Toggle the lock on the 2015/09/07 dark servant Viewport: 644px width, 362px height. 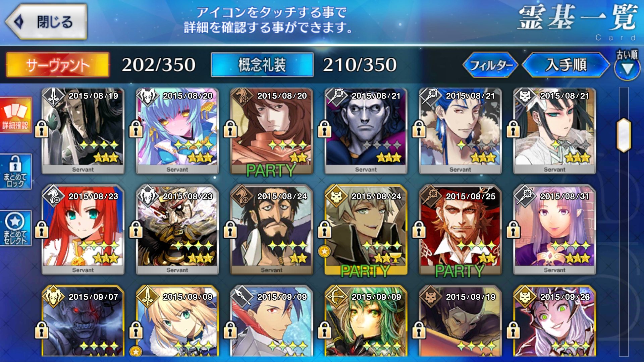click(42, 330)
